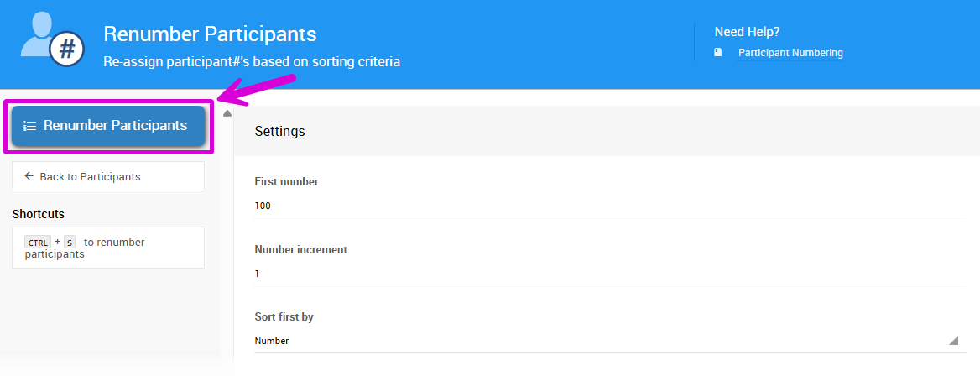
Task: Expand the Sort first by dropdown arrow
Action: [x=953, y=341]
